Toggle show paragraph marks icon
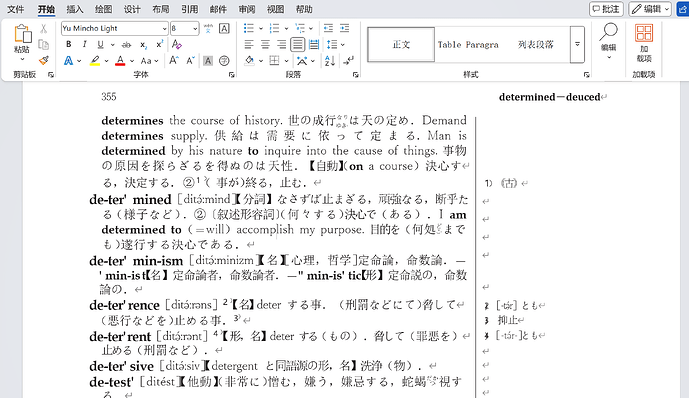Viewport: 689px width, 398px height. (x=348, y=61)
